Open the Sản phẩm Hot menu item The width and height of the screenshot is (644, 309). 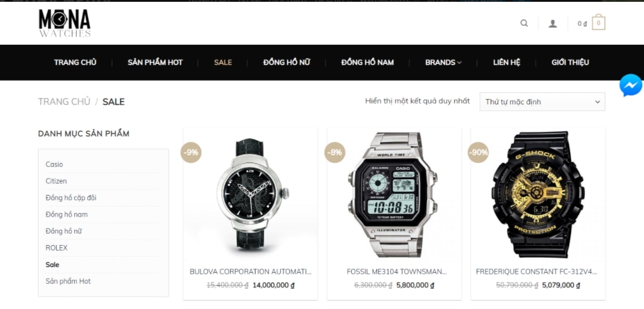pos(155,62)
